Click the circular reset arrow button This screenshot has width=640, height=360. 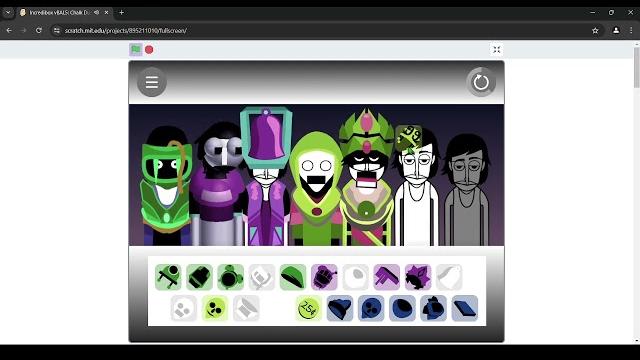pyautogui.click(x=481, y=82)
